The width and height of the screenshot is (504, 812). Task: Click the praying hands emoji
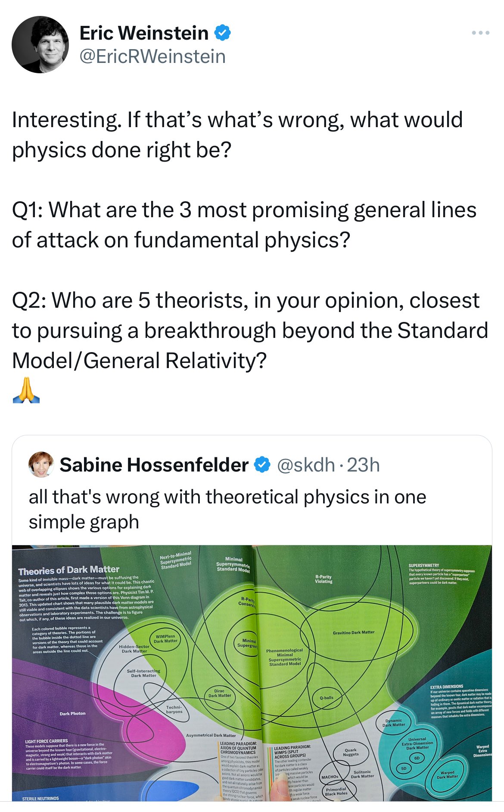[x=26, y=390]
